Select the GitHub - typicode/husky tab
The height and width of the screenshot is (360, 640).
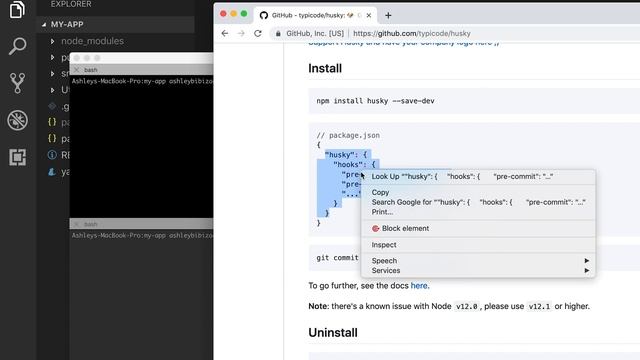point(316,16)
